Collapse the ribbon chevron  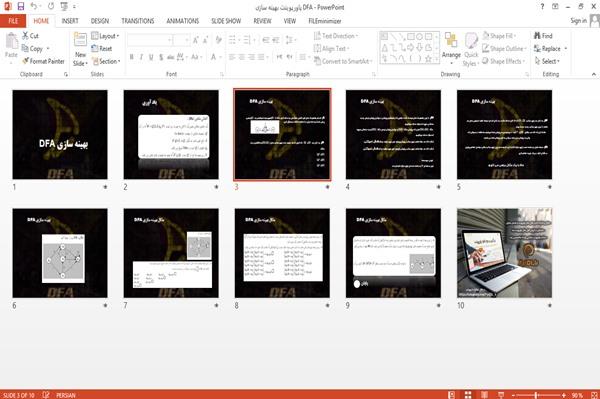tap(593, 74)
